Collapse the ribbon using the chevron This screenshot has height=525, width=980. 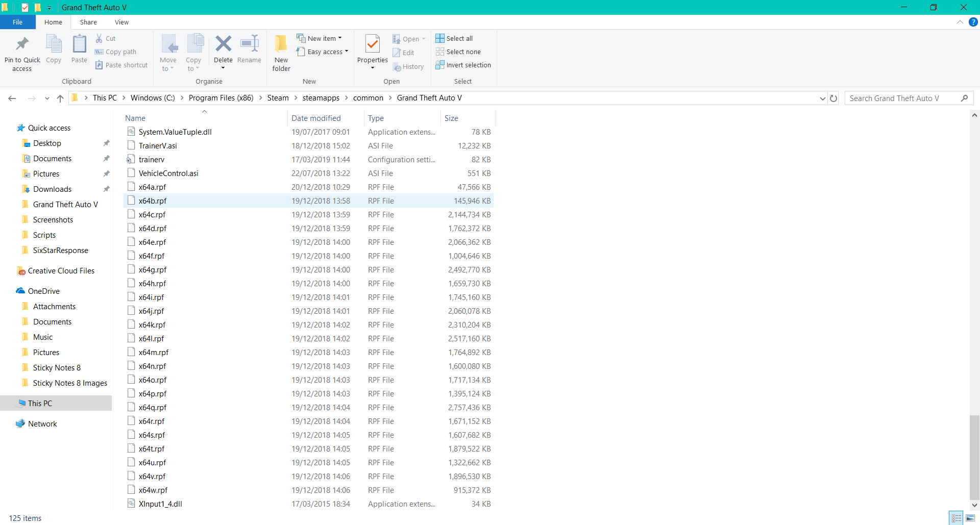tap(960, 22)
